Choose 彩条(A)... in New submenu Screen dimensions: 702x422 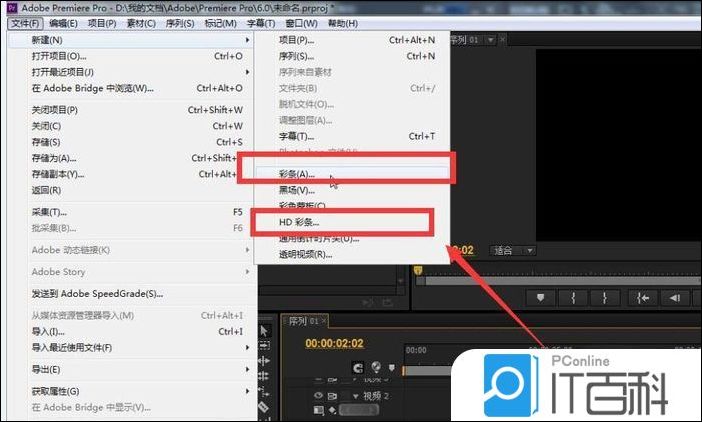(x=352, y=174)
